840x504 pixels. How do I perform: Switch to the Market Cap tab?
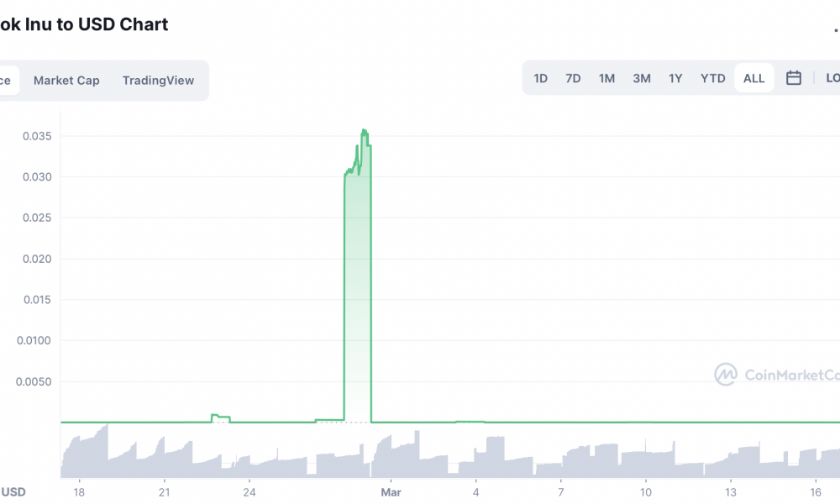(x=66, y=81)
